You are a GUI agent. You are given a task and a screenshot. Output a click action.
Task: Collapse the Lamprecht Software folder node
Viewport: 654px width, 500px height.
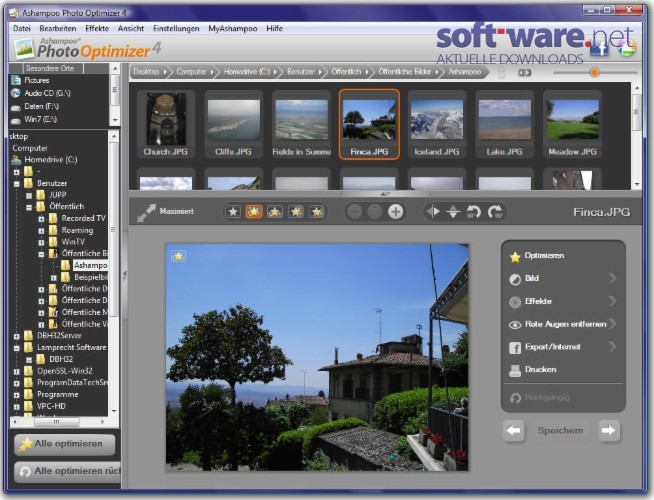[17, 348]
